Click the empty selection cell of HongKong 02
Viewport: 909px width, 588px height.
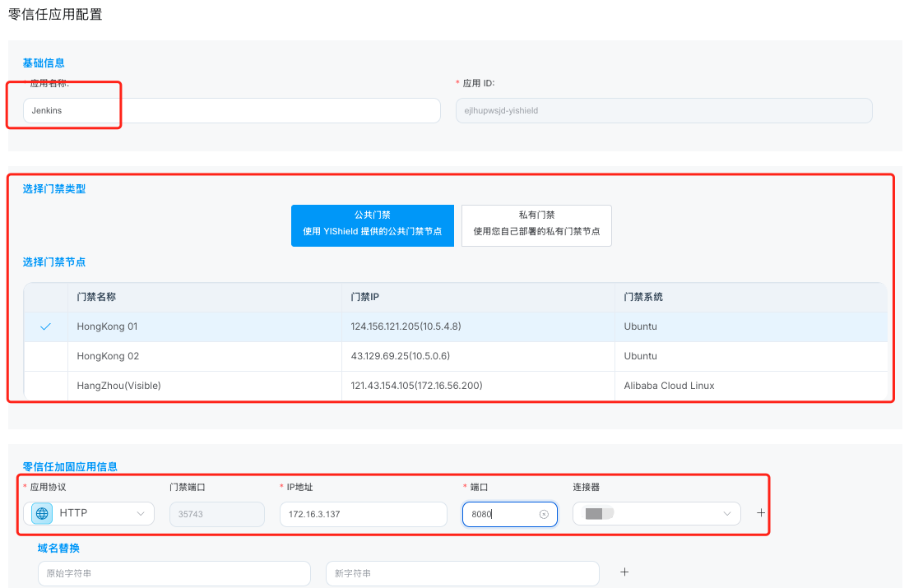click(46, 356)
